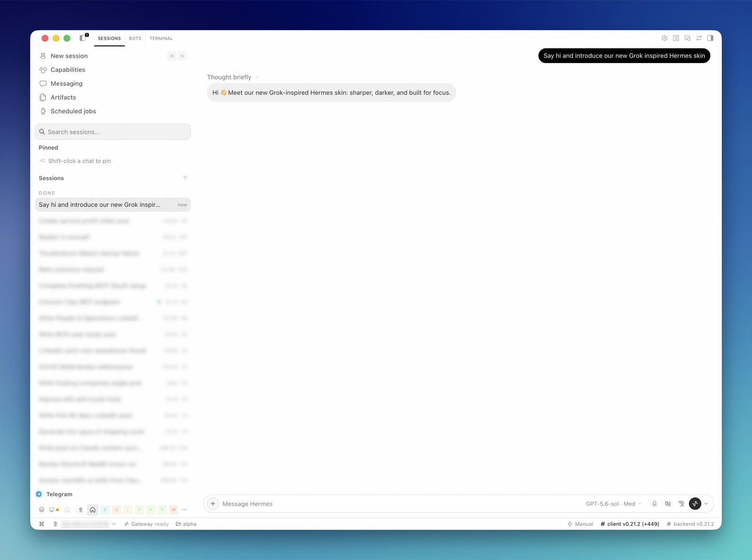Click the Manual mode status entry
Image resolution: width=752 pixels, height=560 pixels.
coord(580,524)
